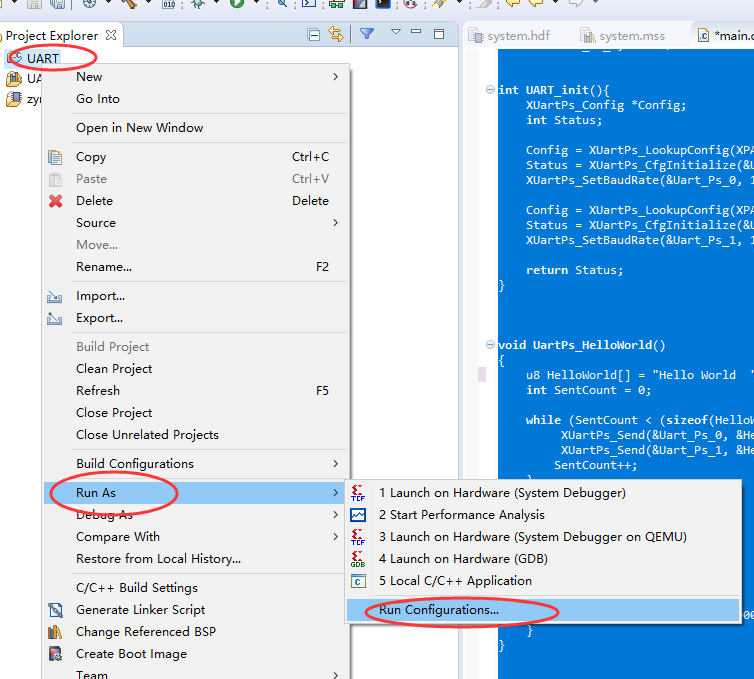
Task: Choose Open in New Window
Action: 139,128
